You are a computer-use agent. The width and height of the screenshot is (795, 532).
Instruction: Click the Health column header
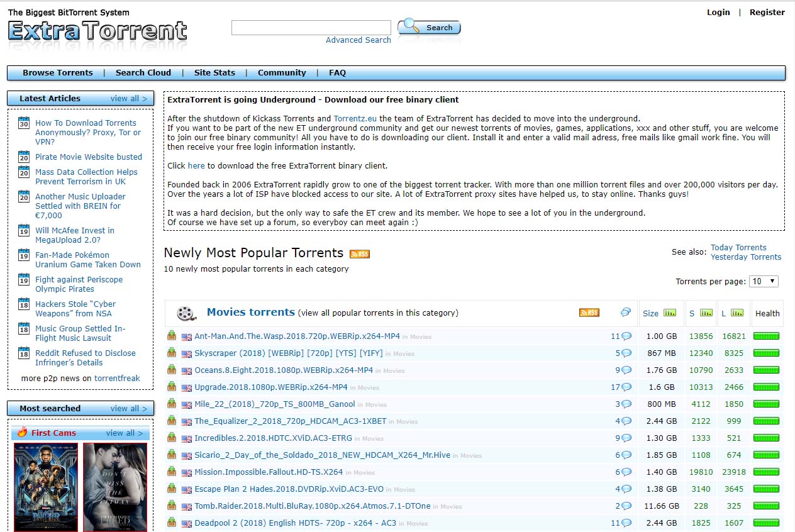coord(767,313)
